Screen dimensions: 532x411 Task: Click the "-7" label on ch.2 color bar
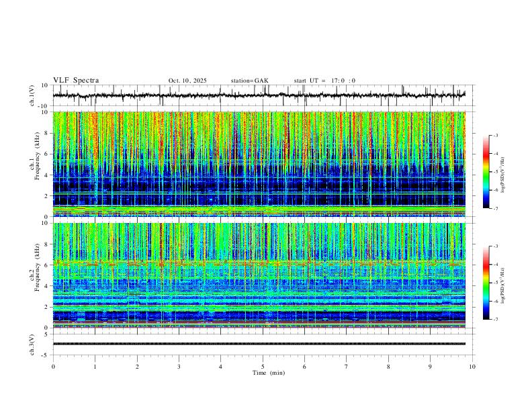[496, 320]
